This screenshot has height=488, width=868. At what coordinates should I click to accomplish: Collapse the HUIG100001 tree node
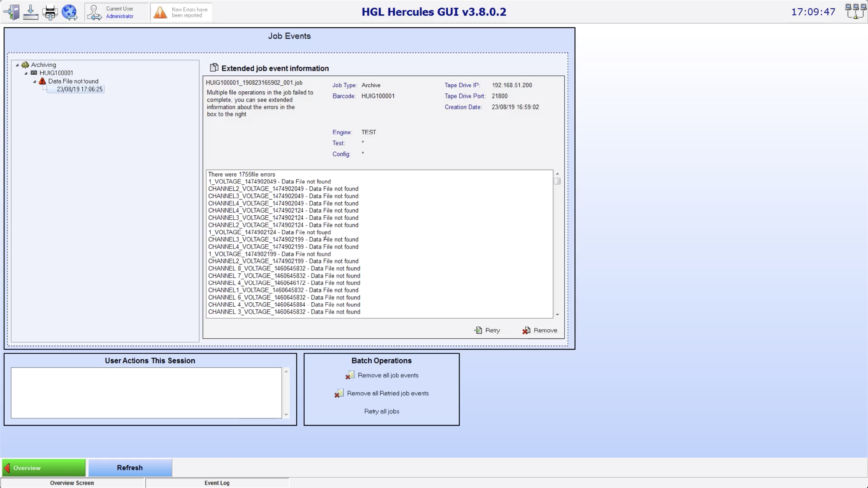coord(26,73)
